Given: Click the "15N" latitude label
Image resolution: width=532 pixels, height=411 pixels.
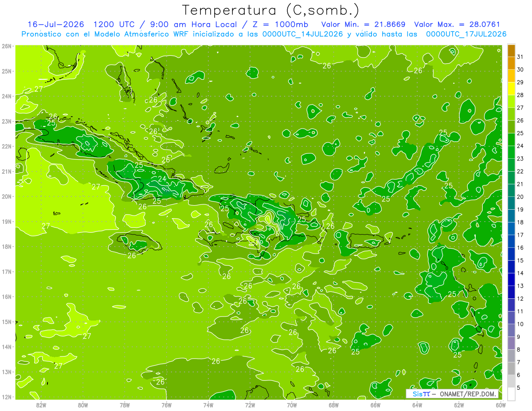Looking at the screenshot, I should 6,321.
